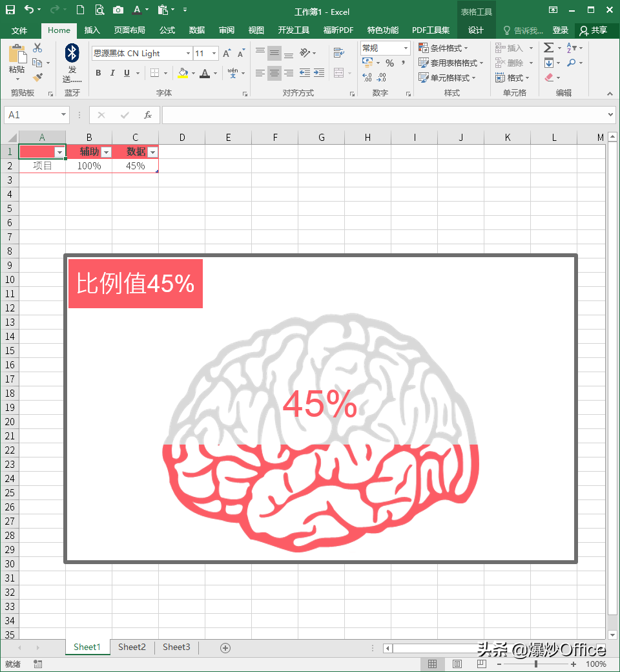Click the formula bar input
The height and width of the screenshot is (672, 620).
pyautogui.click(x=385, y=115)
